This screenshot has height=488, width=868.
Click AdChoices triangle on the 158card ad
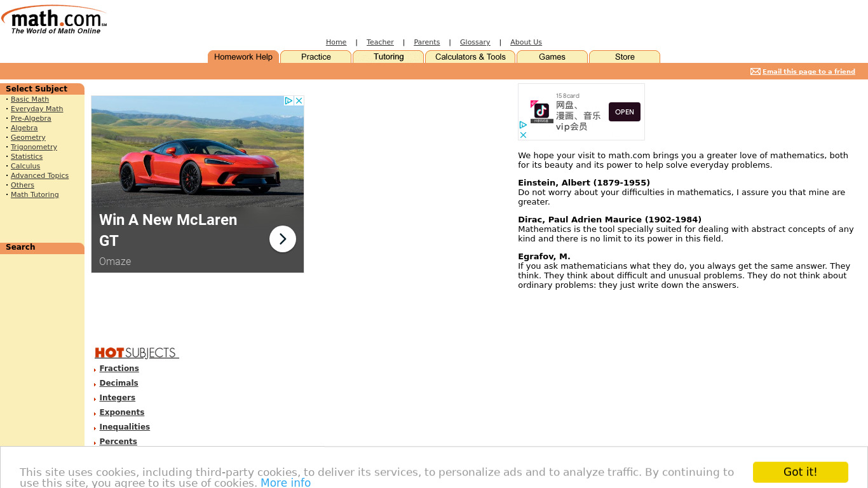[x=523, y=125]
